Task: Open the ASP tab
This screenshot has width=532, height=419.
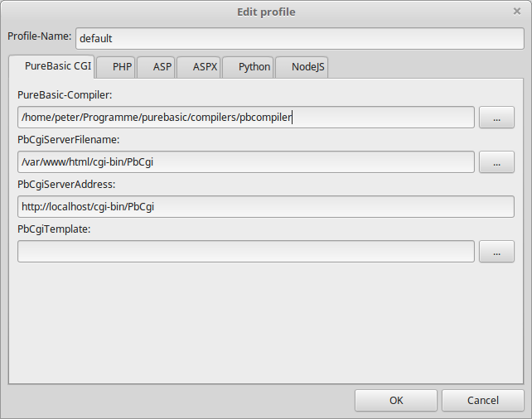Action: pos(156,67)
